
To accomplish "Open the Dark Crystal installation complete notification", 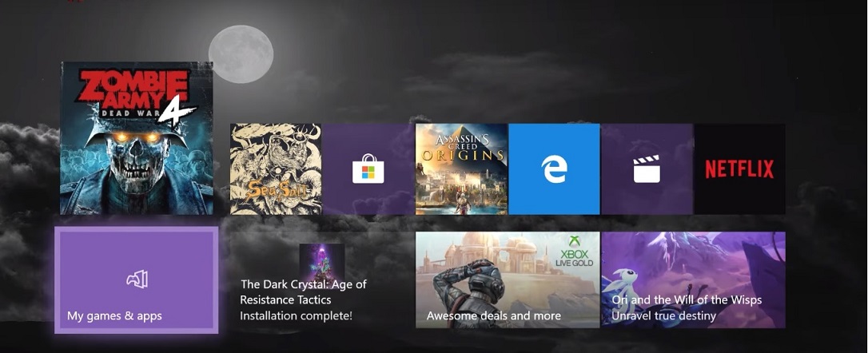I will pyautogui.click(x=321, y=280).
